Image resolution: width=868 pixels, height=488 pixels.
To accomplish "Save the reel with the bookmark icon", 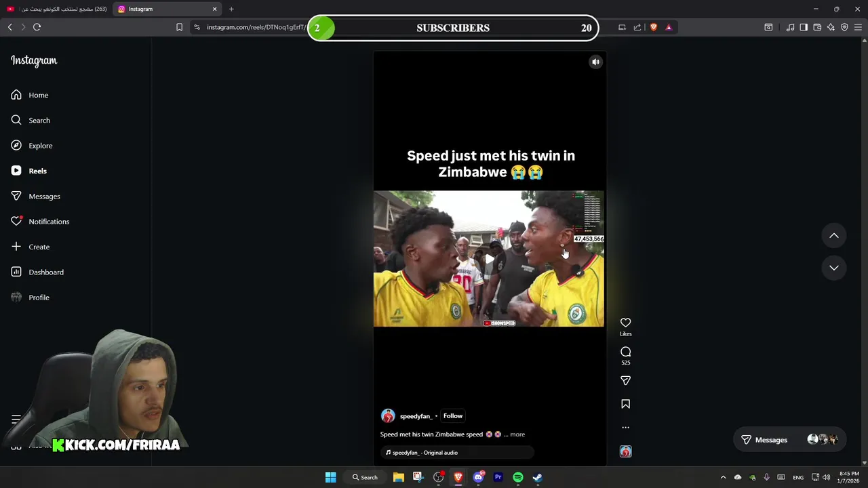I will (625, 404).
